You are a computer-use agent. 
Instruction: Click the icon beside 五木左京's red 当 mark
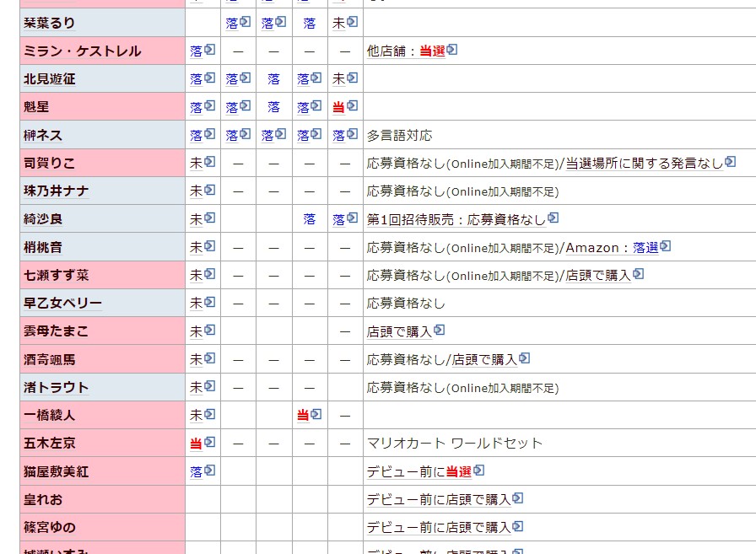click(210, 442)
